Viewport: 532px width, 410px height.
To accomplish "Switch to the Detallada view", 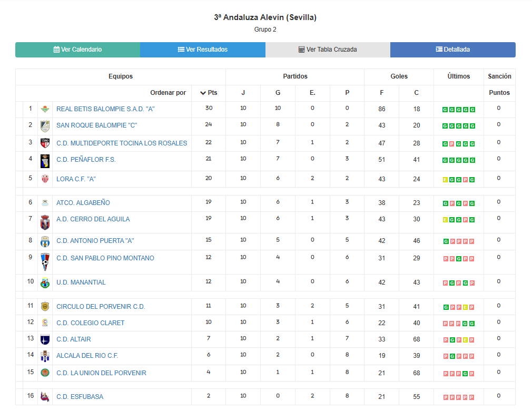I will tap(453, 50).
